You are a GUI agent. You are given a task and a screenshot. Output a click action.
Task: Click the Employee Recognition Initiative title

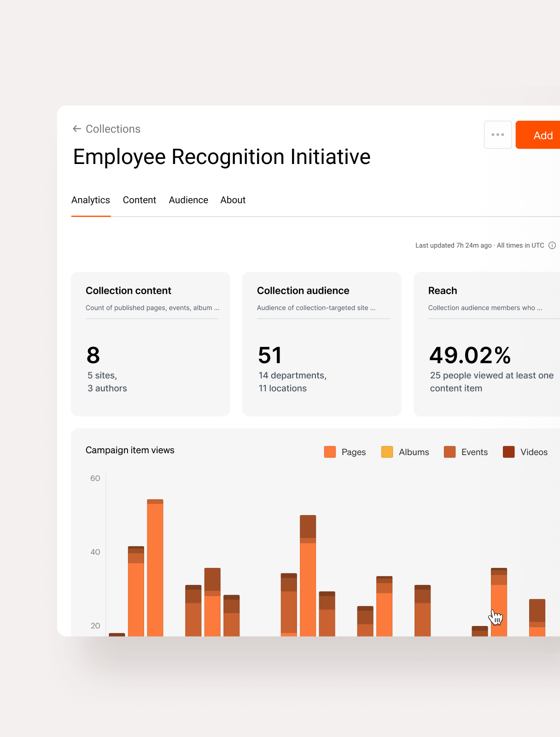click(x=222, y=157)
